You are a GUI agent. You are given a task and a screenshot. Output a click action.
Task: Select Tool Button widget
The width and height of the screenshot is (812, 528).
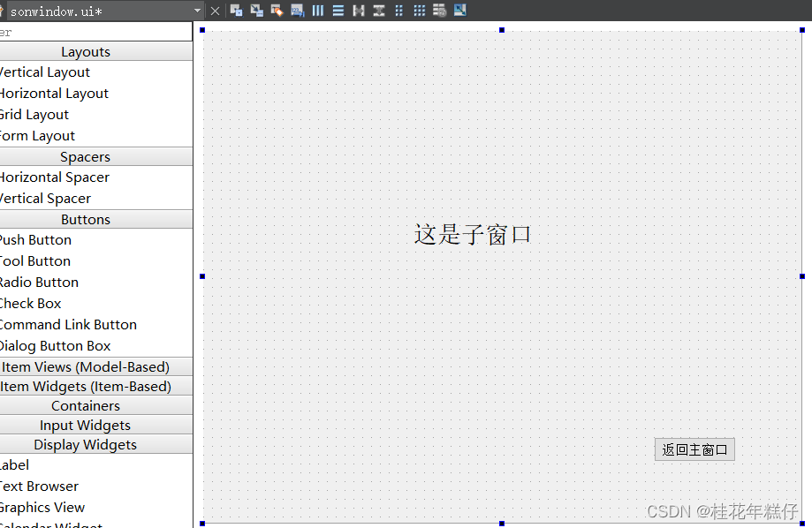(95, 261)
